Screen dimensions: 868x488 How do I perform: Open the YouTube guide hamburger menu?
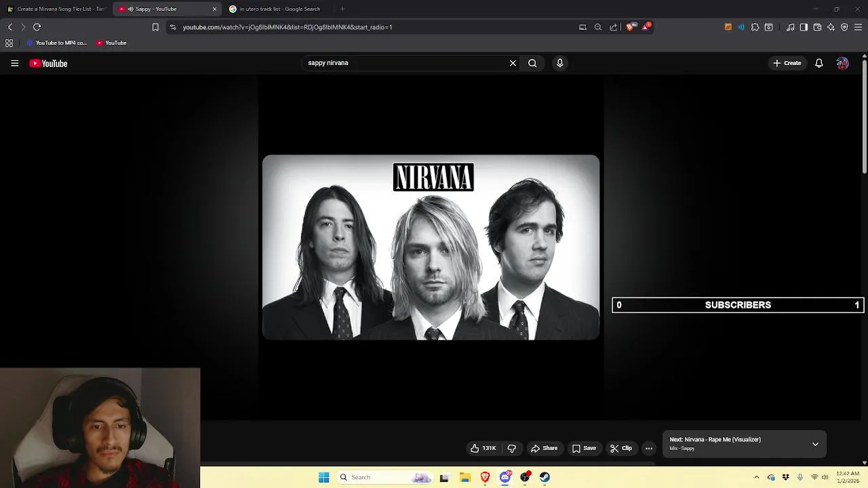14,63
